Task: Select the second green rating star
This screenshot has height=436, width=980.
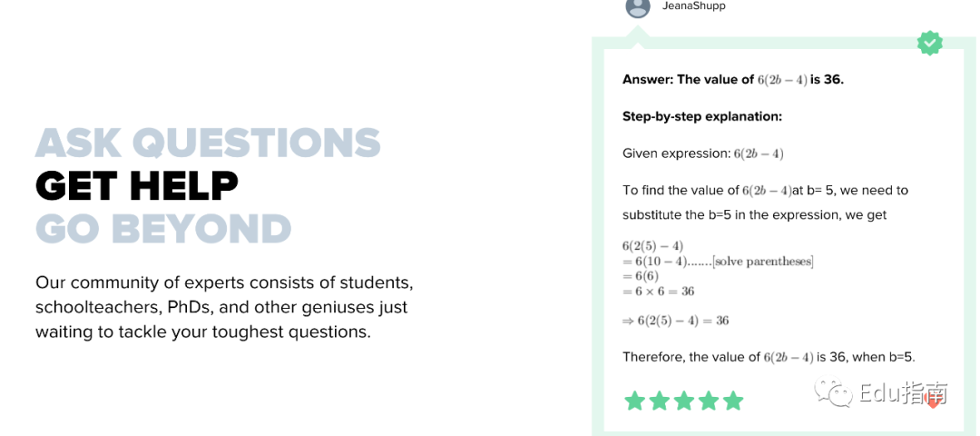Action: coord(660,401)
